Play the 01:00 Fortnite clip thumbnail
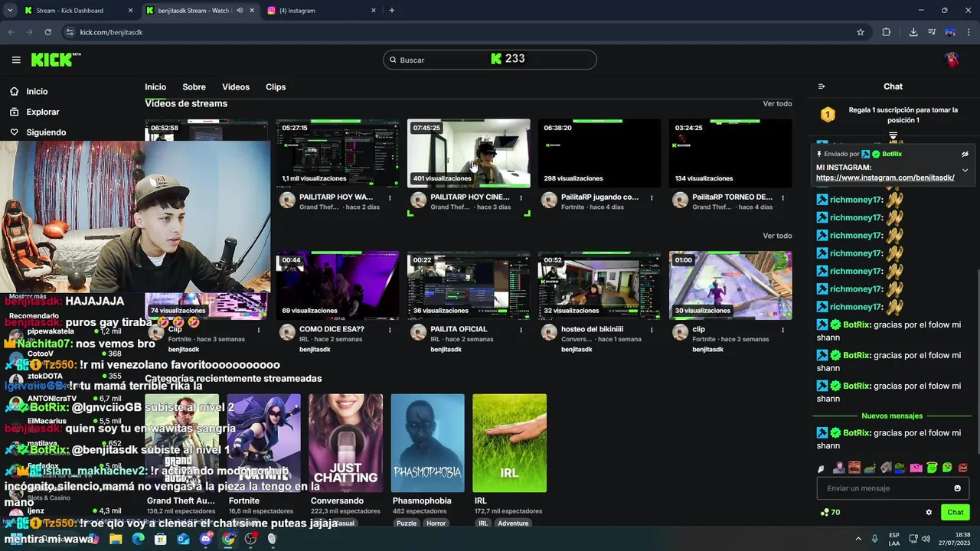Image resolution: width=980 pixels, height=551 pixels. pyautogui.click(x=730, y=285)
